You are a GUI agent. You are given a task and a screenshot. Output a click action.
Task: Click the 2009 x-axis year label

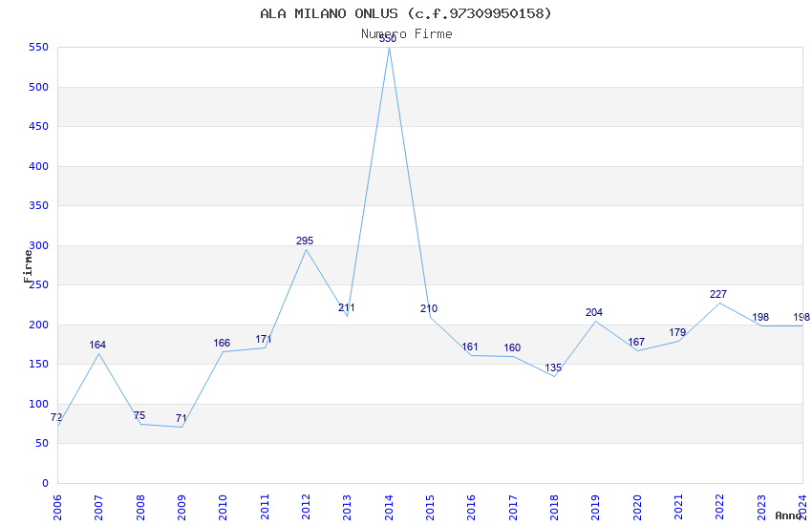point(182,508)
